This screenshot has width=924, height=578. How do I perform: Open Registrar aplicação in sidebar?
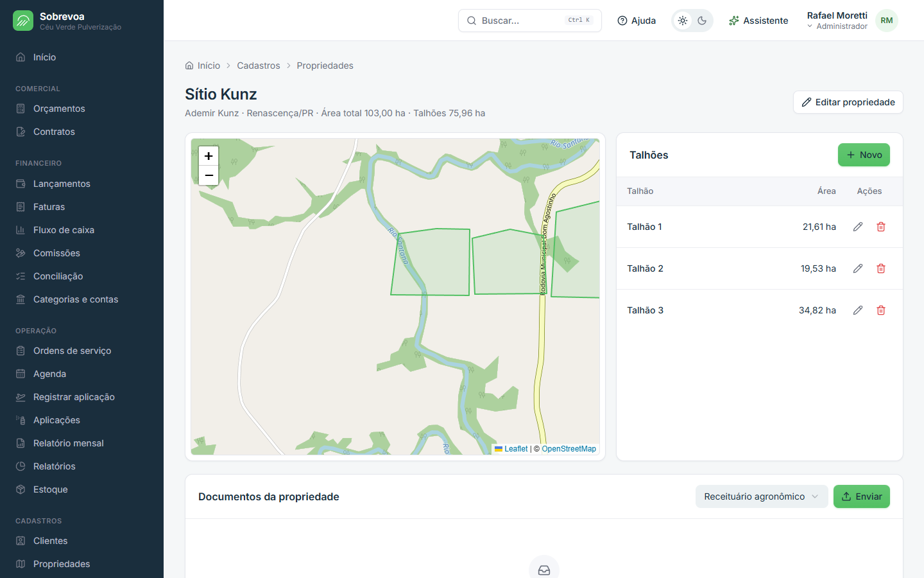81,397
